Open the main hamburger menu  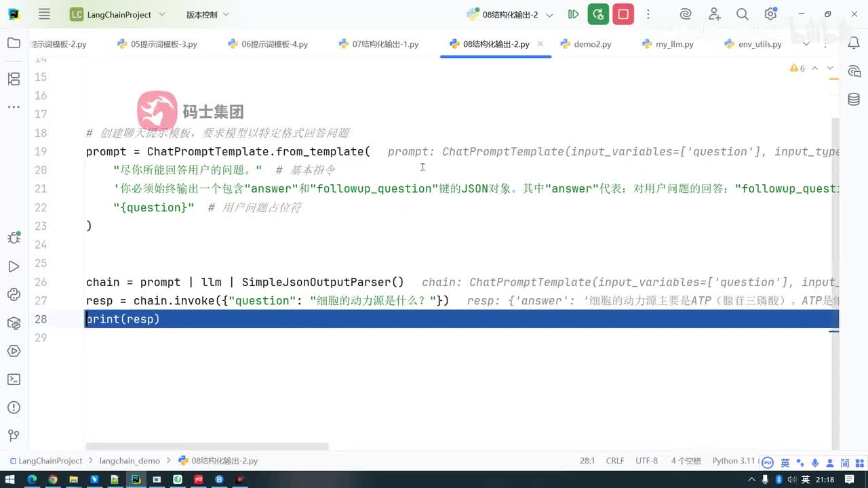coord(44,14)
